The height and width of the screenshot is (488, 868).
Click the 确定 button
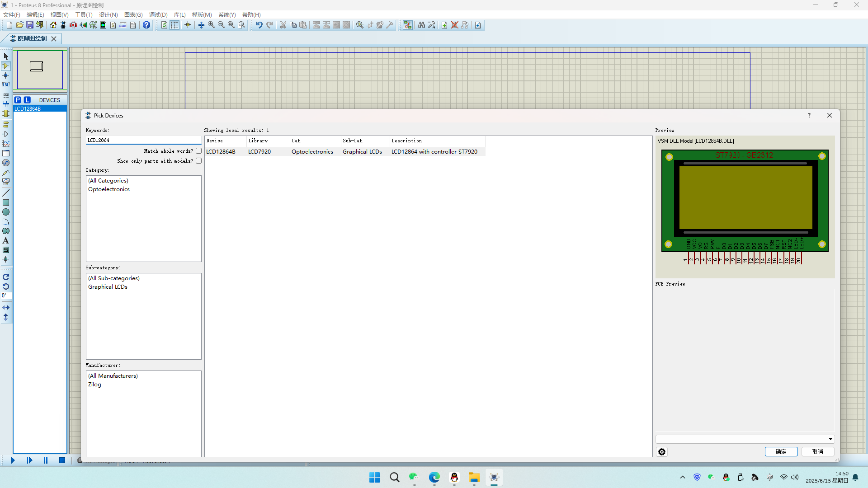click(781, 452)
